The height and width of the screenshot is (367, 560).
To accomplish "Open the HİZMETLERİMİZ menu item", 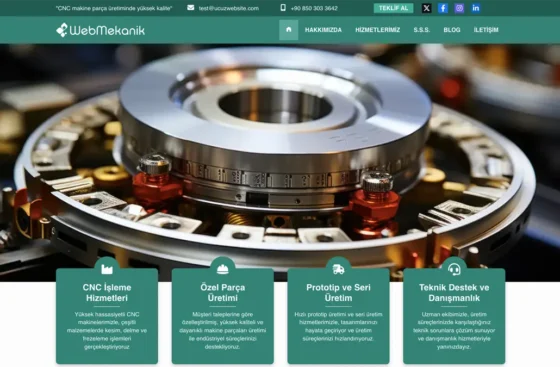I will [378, 30].
